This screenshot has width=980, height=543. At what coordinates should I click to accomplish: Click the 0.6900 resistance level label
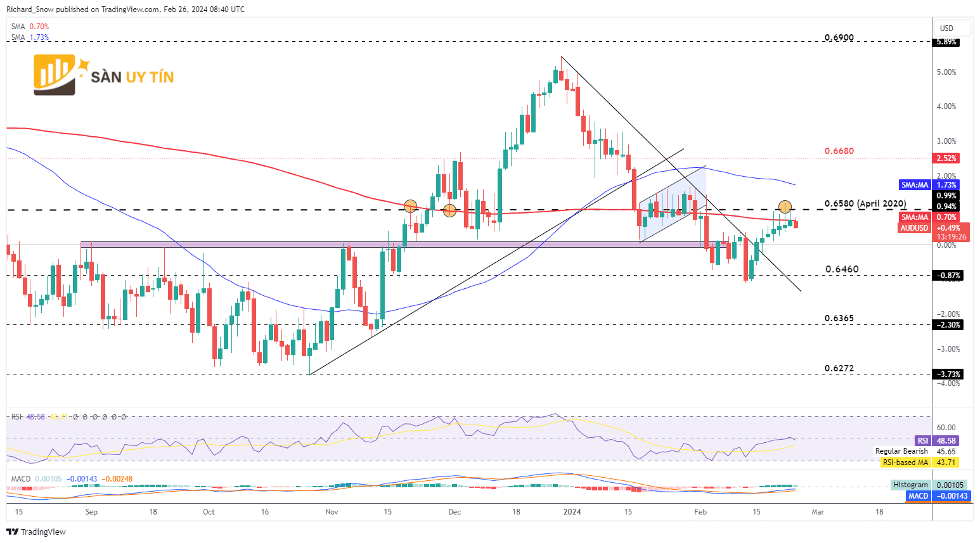(839, 37)
